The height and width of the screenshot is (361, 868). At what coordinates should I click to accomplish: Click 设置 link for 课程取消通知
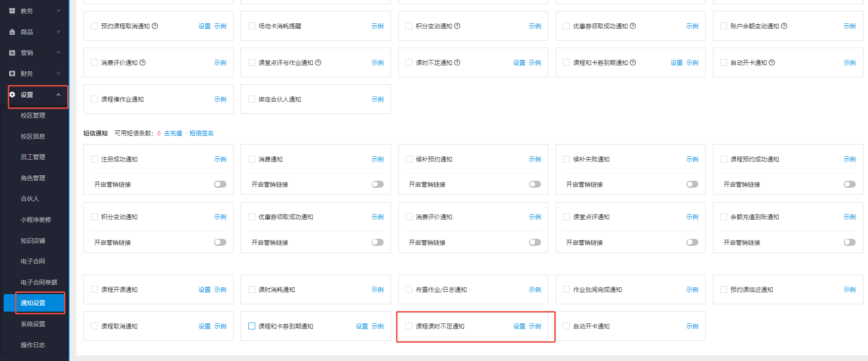click(204, 326)
